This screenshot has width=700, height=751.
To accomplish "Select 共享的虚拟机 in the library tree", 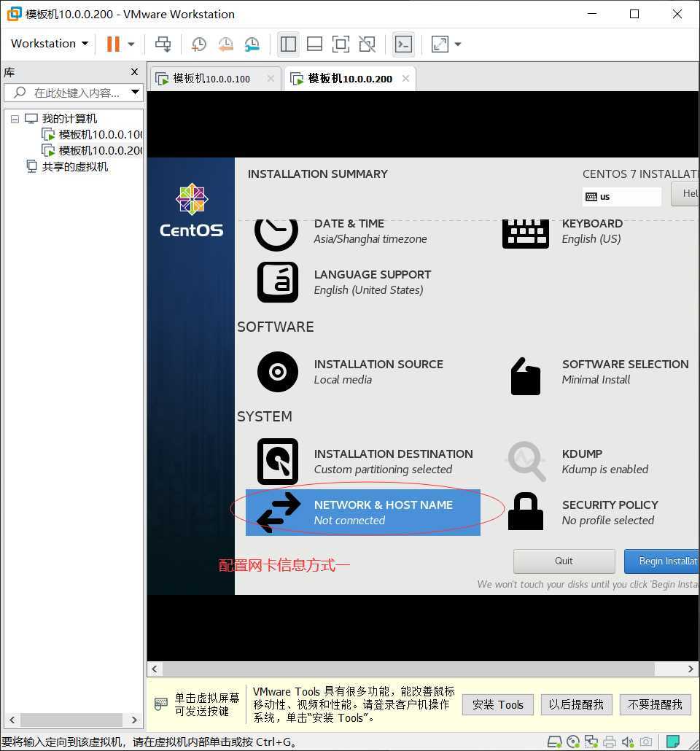I will (75, 167).
